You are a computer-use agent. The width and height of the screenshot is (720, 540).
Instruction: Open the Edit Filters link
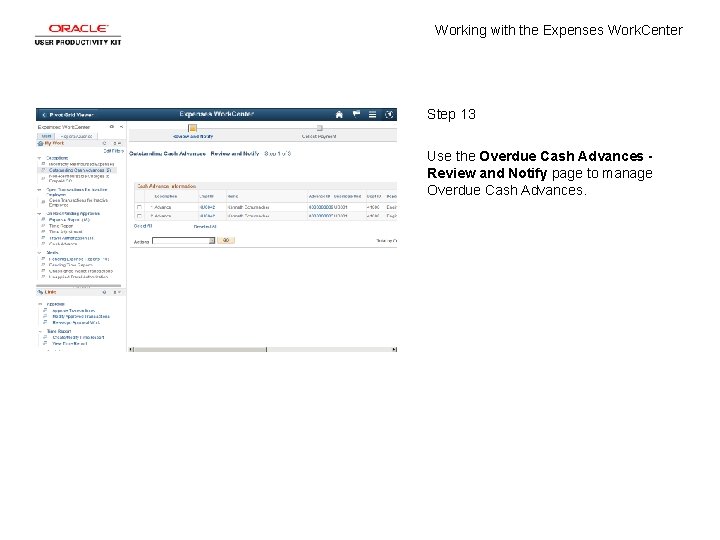113,151
